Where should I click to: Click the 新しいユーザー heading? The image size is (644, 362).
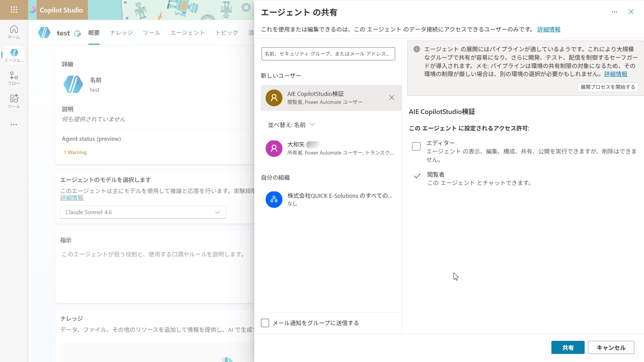pos(281,76)
